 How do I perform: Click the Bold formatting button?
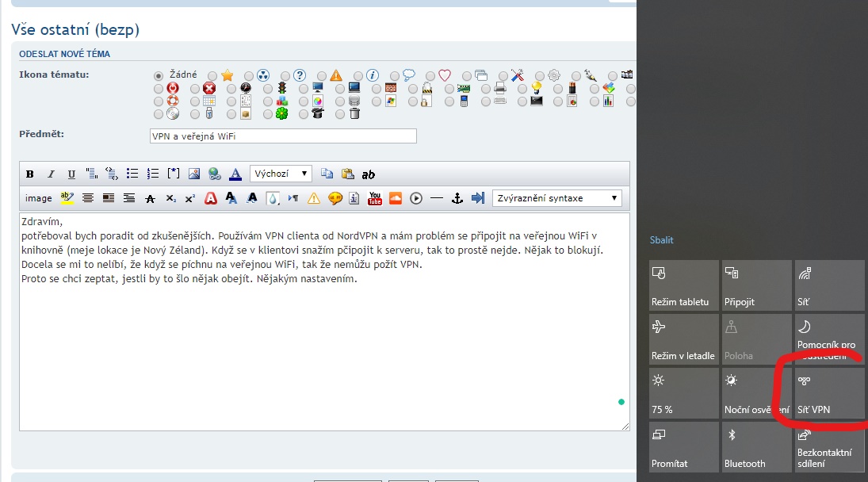click(x=30, y=174)
